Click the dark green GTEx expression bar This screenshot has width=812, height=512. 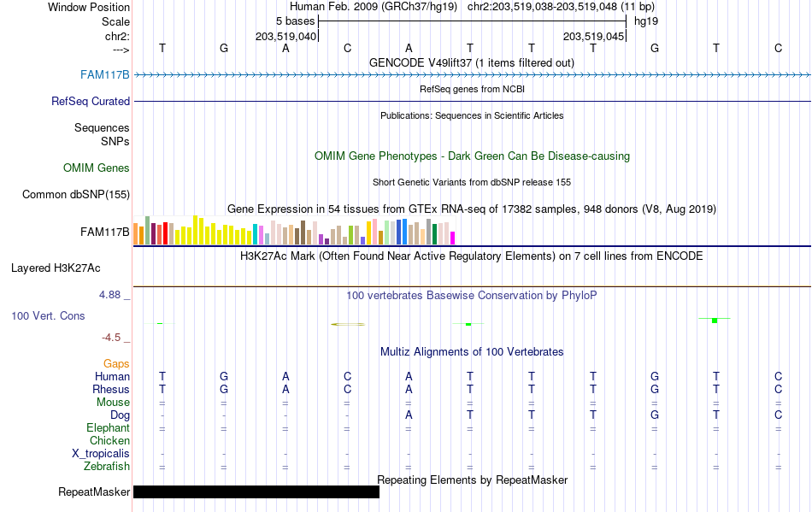(x=434, y=234)
